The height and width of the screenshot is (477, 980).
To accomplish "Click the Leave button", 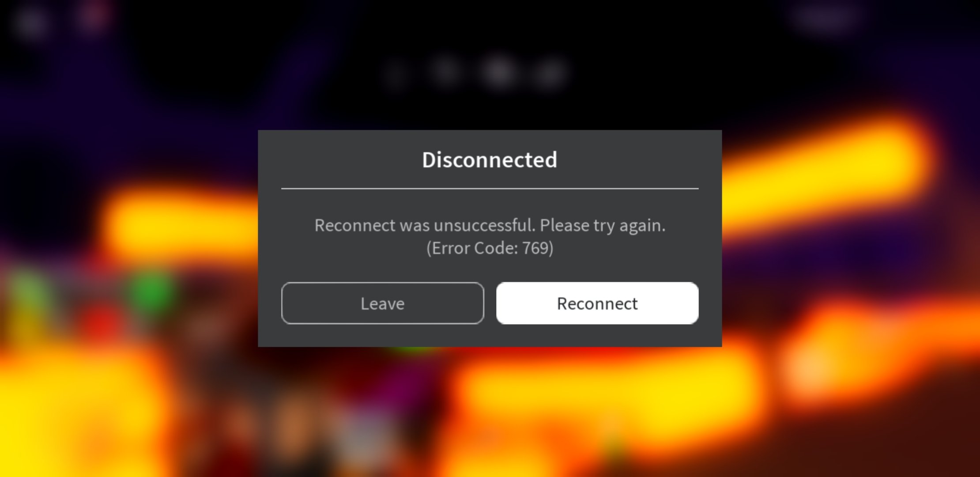I will click(382, 303).
